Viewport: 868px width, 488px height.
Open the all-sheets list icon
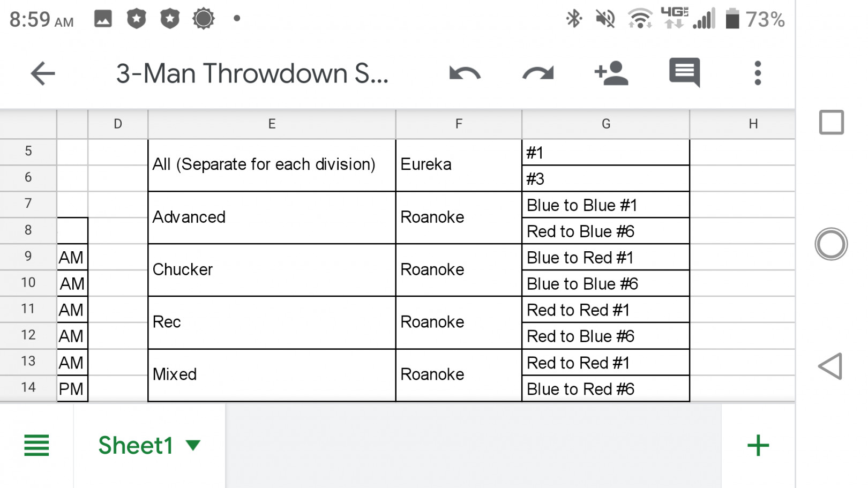pyautogui.click(x=36, y=445)
